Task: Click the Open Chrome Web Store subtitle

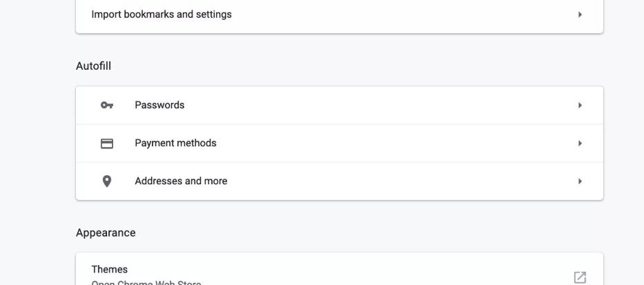Action: [x=146, y=282]
